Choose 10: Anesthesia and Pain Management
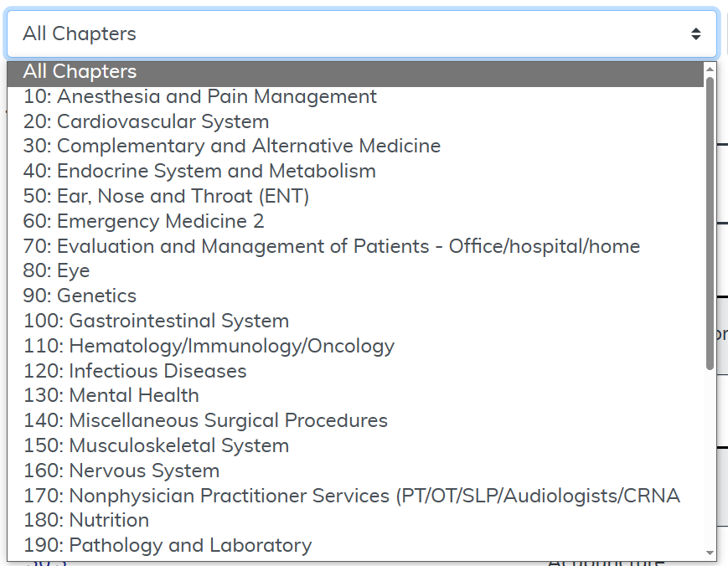728x566 pixels. coord(200,97)
